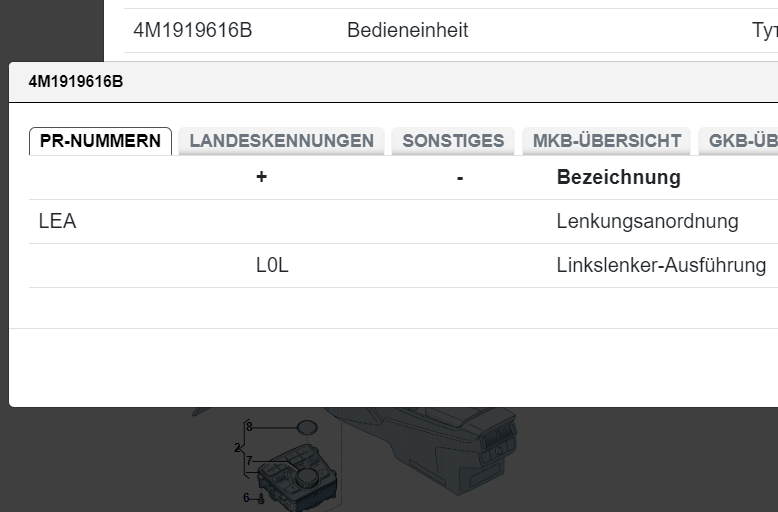This screenshot has width=778, height=512.
Task: Select the Lenkungsanordnung description row
Action: click(x=647, y=222)
